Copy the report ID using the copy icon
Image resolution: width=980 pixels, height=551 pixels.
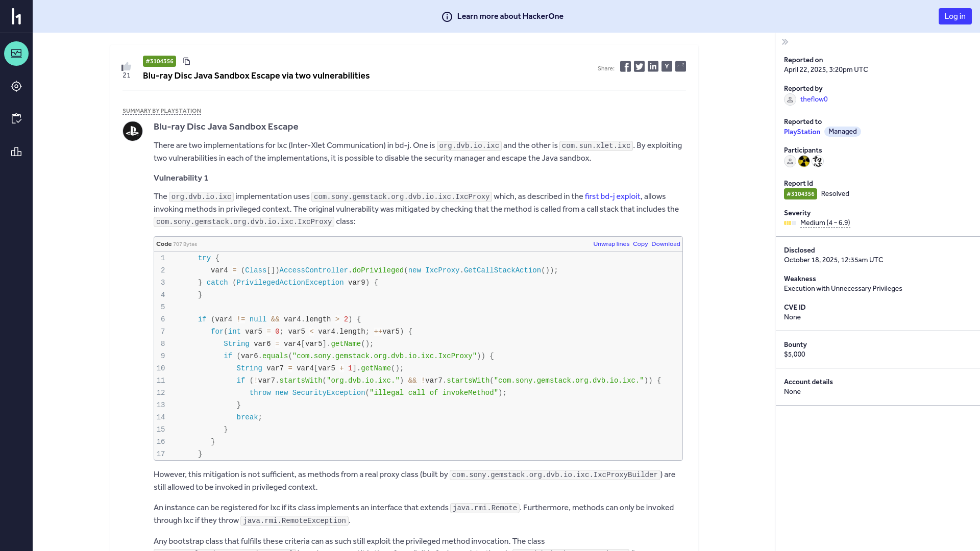[x=187, y=61]
